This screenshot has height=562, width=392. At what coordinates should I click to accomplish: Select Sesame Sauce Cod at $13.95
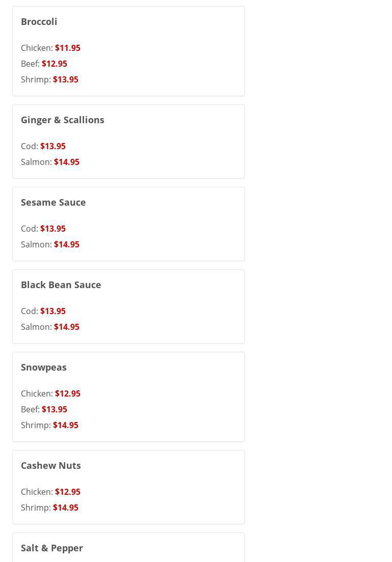coord(43,229)
